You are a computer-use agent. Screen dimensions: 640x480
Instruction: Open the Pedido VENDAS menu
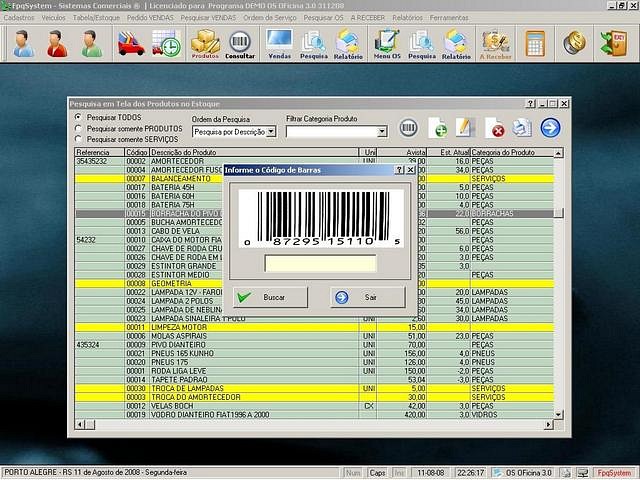click(x=150, y=18)
